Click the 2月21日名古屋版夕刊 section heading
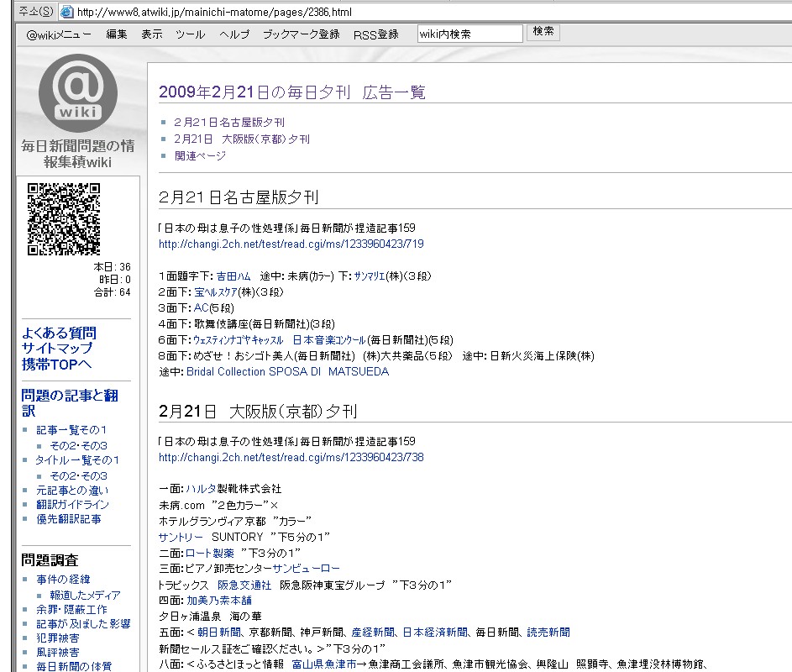Viewport: 792px width, 672px height. (239, 197)
